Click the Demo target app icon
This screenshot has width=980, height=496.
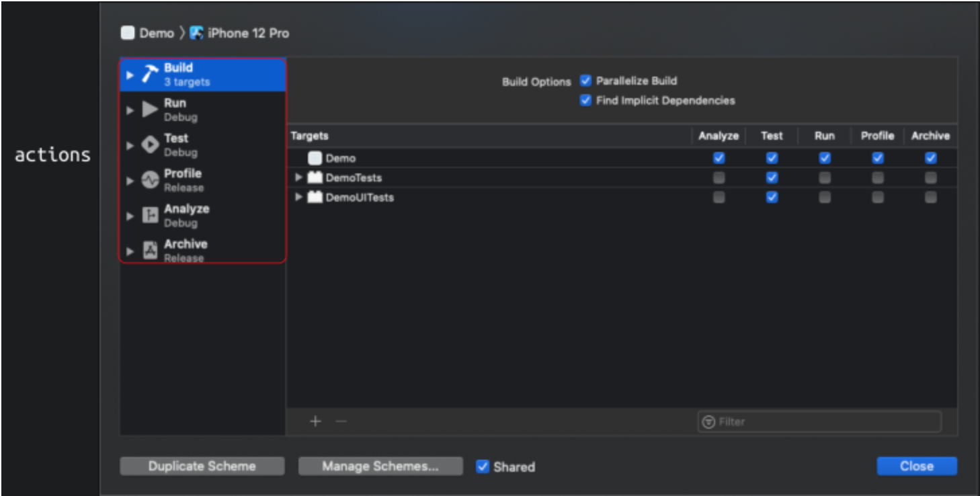tap(315, 159)
